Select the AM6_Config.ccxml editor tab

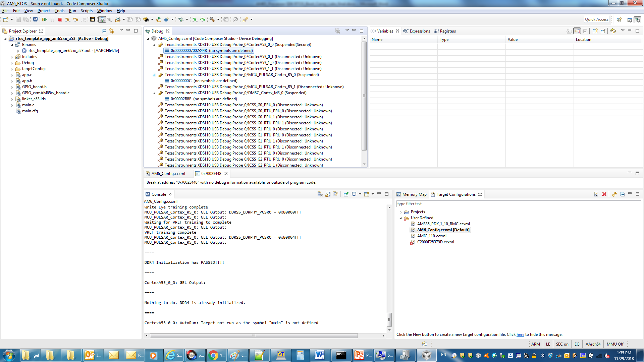click(165, 174)
